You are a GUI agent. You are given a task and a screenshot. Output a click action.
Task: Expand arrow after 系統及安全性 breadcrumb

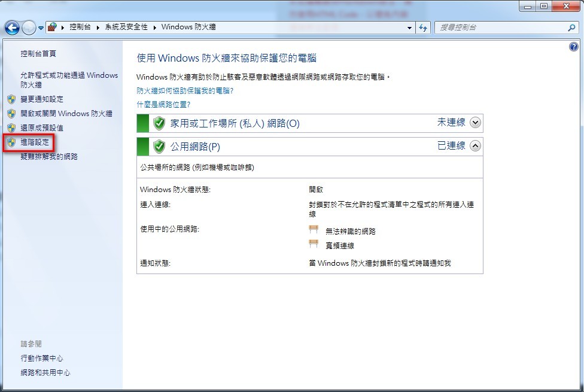point(154,27)
